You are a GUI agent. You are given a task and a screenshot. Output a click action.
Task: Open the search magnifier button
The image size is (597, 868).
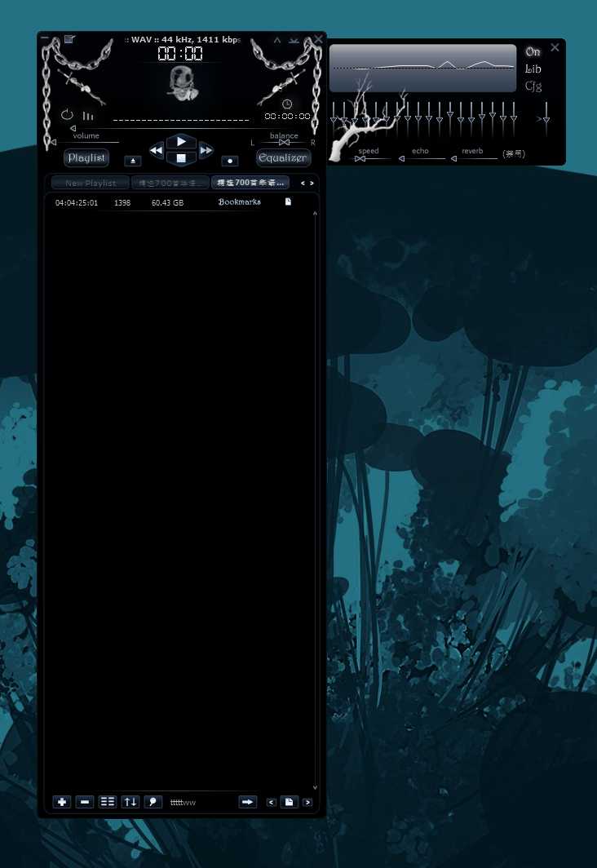[153, 802]
